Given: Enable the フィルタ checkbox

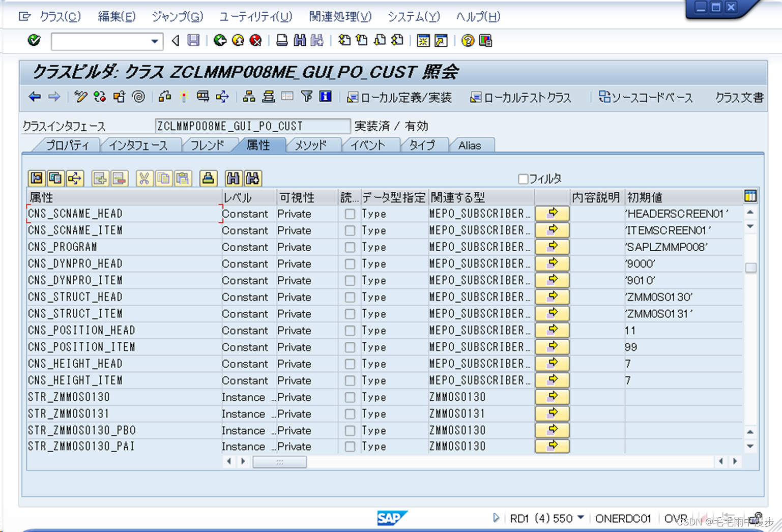Looking at the screenshot, I should click(523, 179).
